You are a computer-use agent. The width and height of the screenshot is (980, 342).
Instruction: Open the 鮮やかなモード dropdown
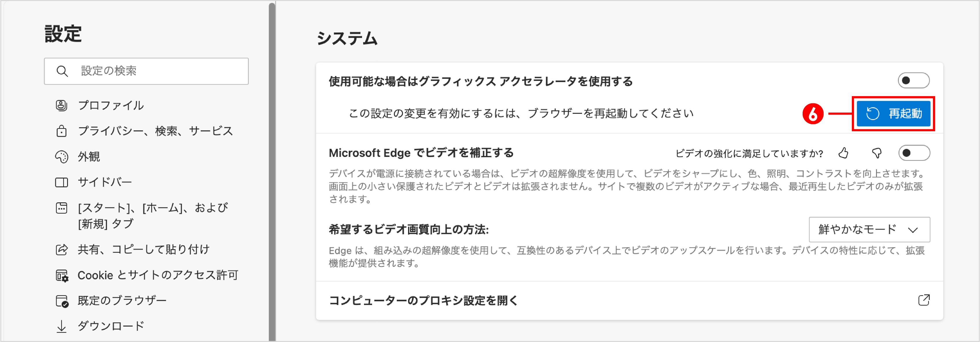coord(869,230)
